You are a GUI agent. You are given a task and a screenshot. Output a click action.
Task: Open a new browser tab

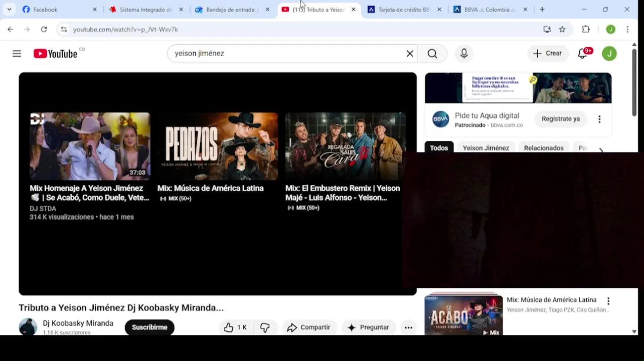[x=542, y=10]
